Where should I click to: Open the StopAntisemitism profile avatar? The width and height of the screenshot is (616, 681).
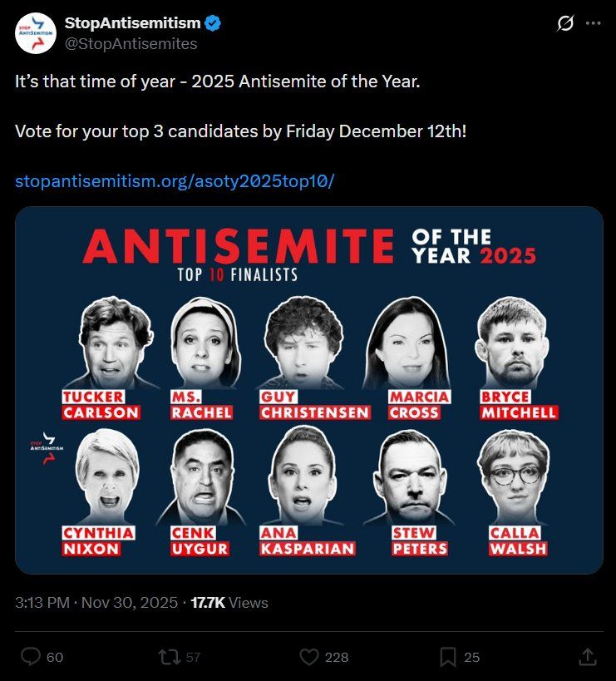coord(35,33)
